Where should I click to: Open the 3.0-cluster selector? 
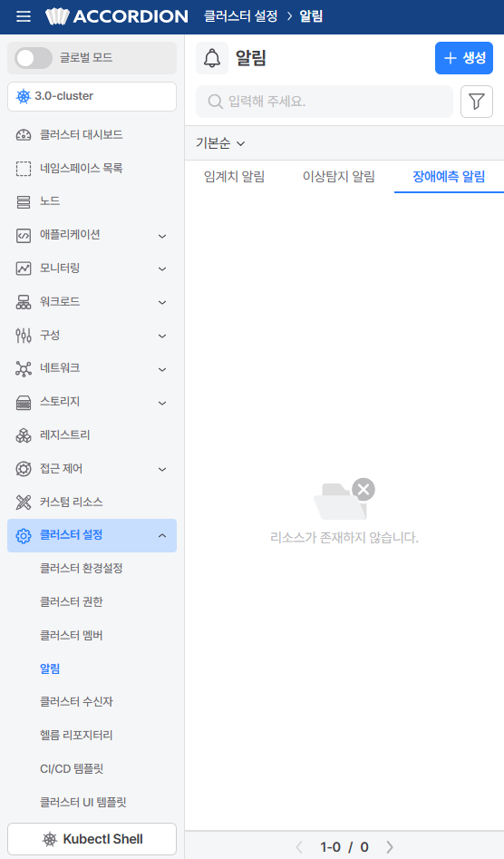pyautogui.click(x=92, y=96)
